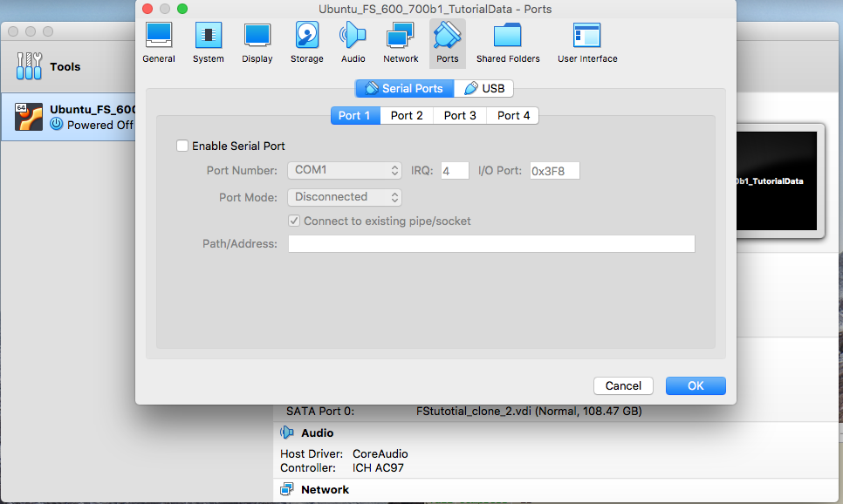Confirm settings with the OK button
Screen dimensions: 843x504
click(x=696, y=385)
